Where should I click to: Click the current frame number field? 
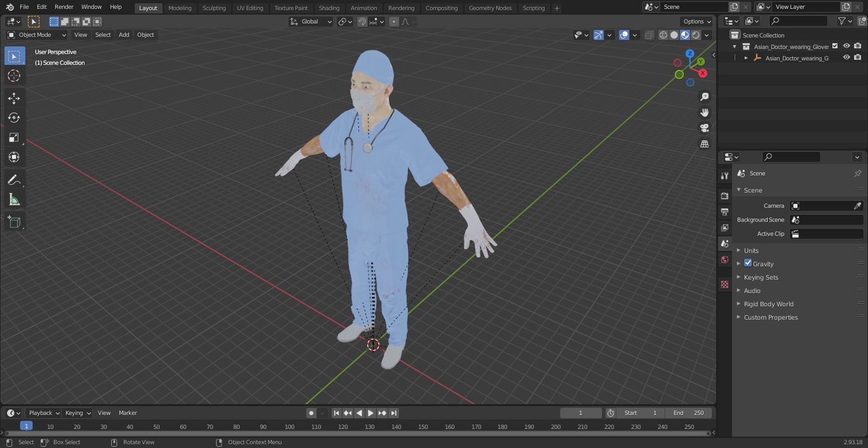pyautogui.click(x=580, y=413)
